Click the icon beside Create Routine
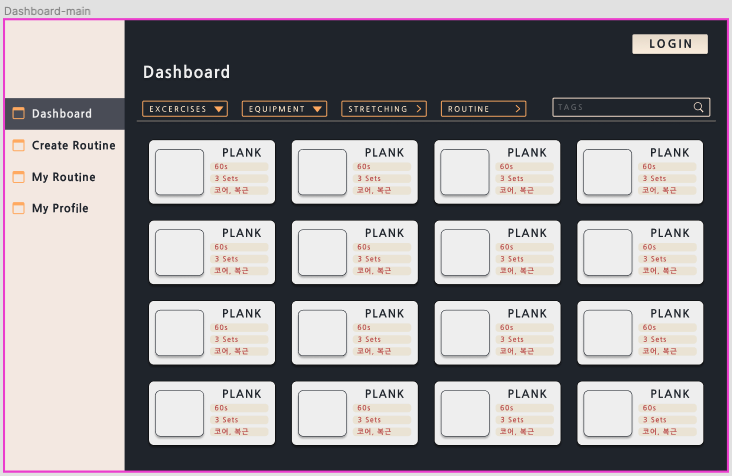732x476 pixels. (x=19, y=145)
